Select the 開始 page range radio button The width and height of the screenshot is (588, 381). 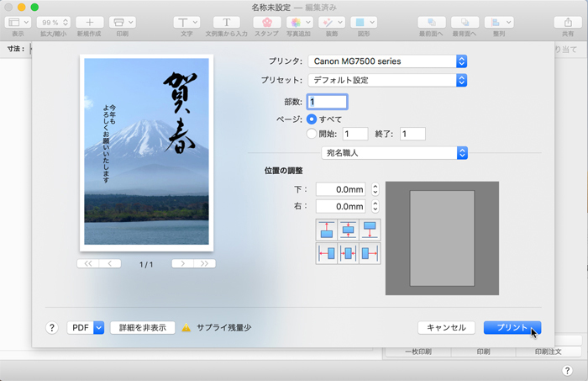pyautogui.click(x=312, y=134)
